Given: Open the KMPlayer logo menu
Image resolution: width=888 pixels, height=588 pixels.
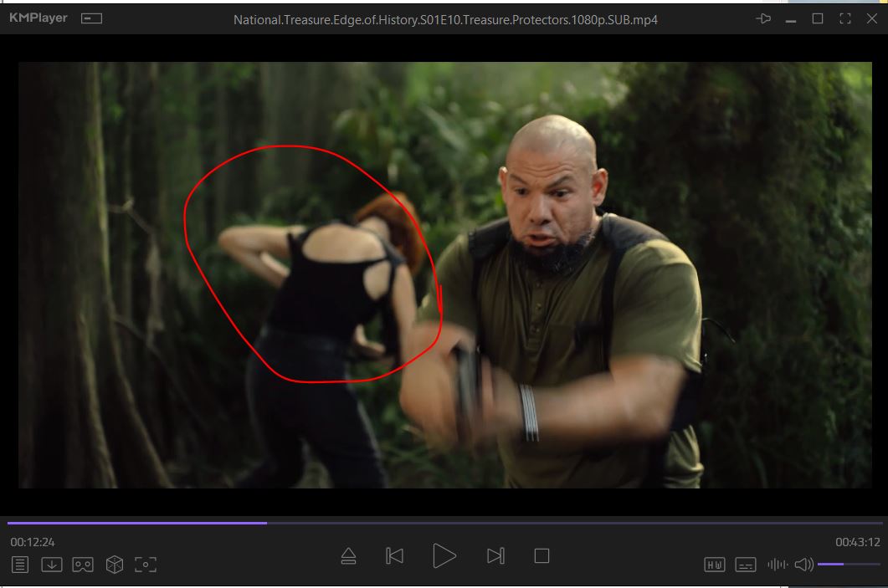Looking at the screenshot, I should click(38, 18).
